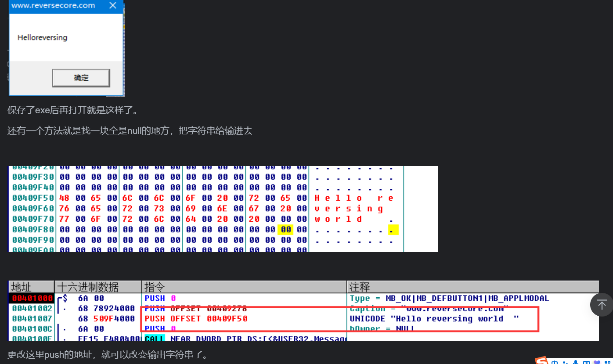Click the UNICODE "Hello reversing world" comment
Viewport: 613px width, 364px height.
click(x=434, y=319)
